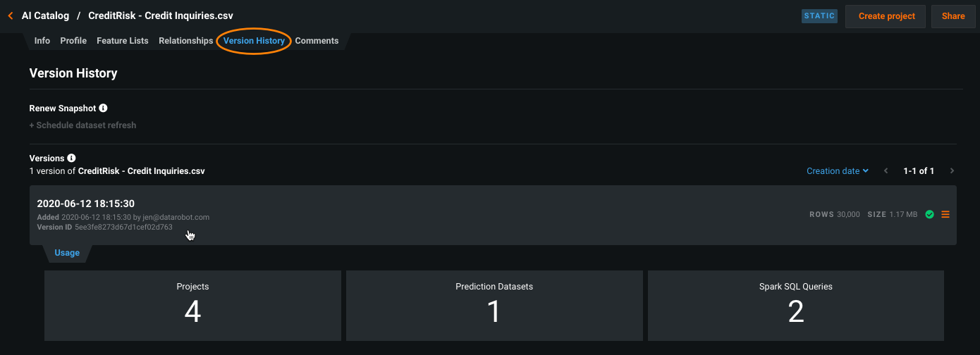Go to next page of versions
Screen dimensions: 980x355
952,171
